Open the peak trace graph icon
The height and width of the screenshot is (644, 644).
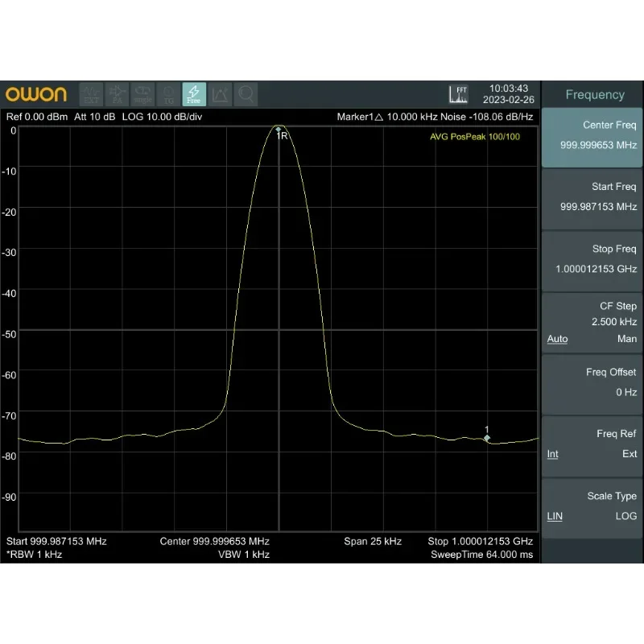[220, 94]
